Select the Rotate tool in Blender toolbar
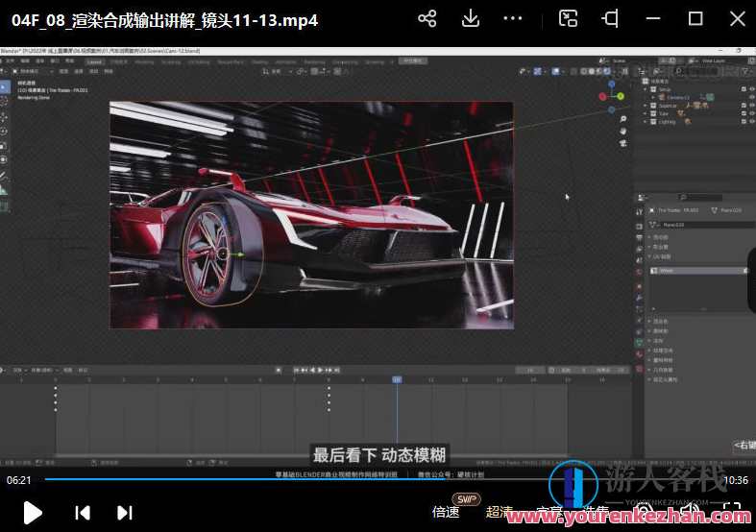 point(5,131)
